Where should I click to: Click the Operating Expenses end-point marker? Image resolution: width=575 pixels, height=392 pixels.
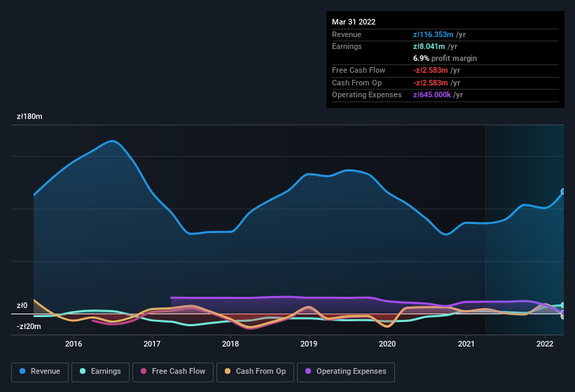coord(563,312)
